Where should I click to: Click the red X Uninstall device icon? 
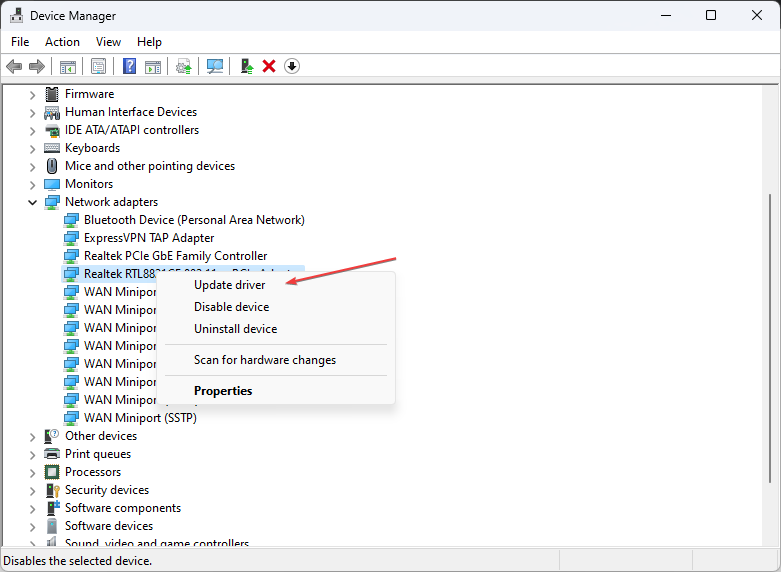coord(269,66)
